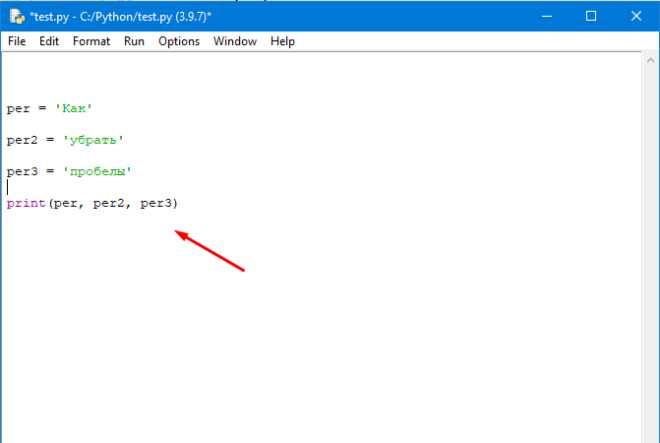Minimize the test.py editor window
This screenshot has height=443, width=660.
point(547,16)
